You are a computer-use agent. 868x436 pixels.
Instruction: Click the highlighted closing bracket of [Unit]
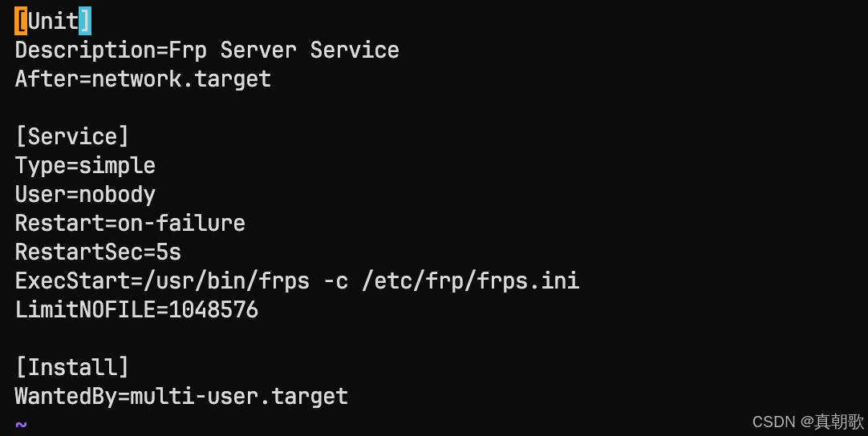click(x=85, y=21)
